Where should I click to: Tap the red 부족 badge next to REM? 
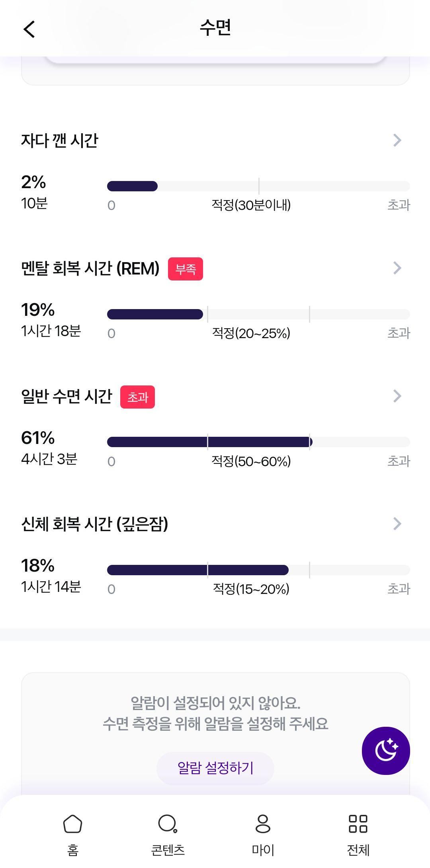tap(186, 269)
